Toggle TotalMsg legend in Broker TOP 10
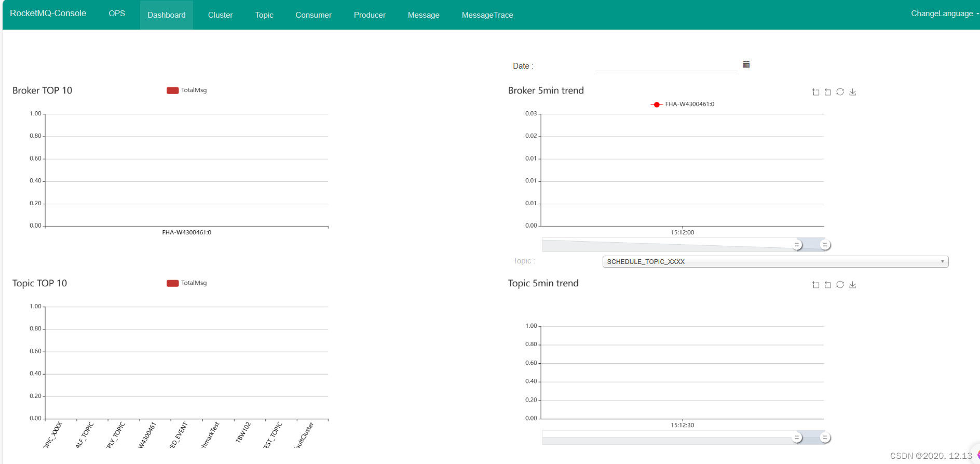The image size is (980, 464). [187, 90]
